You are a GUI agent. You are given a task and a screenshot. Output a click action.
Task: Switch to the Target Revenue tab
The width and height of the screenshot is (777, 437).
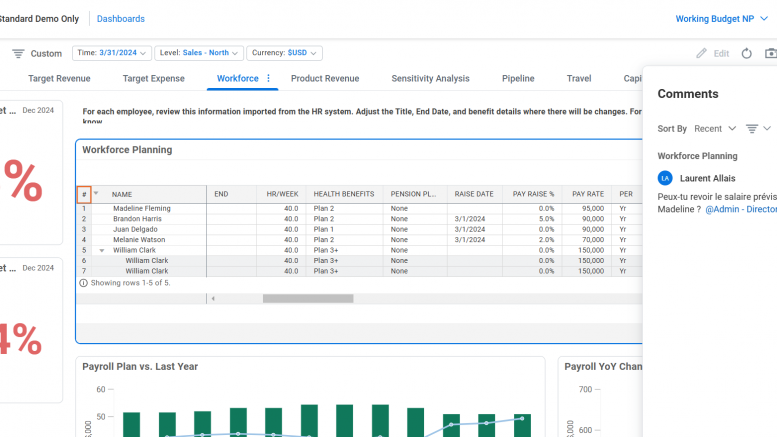(59, 78)
